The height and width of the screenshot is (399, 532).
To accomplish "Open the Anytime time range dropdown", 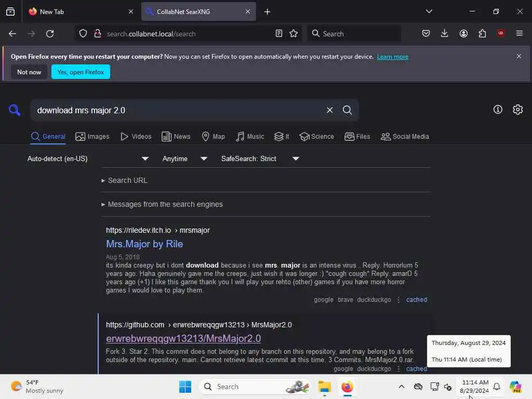I will (185, 159).
